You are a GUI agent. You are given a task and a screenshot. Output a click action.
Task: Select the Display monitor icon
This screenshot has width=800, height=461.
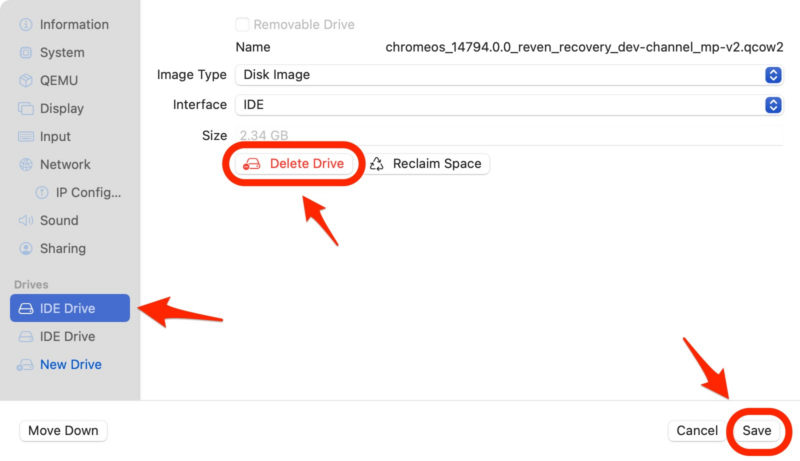(26, 109)
